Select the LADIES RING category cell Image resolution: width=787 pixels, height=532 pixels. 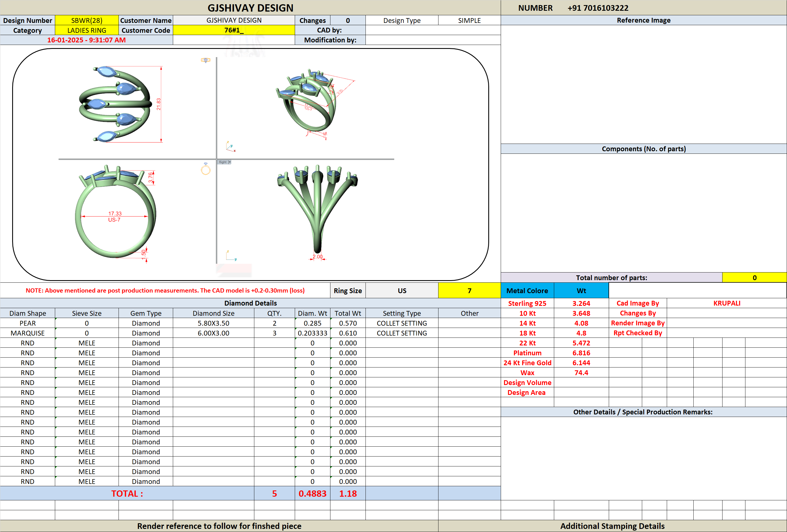pos(87,30)
